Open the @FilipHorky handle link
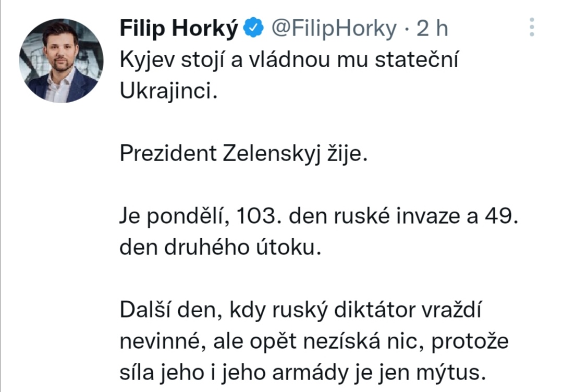The image size is (563, 392). click(x=334, y=28)
